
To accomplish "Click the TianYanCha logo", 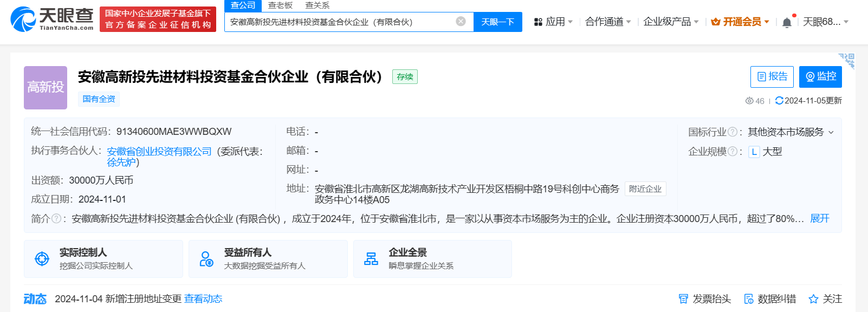I will click(52, 19).
